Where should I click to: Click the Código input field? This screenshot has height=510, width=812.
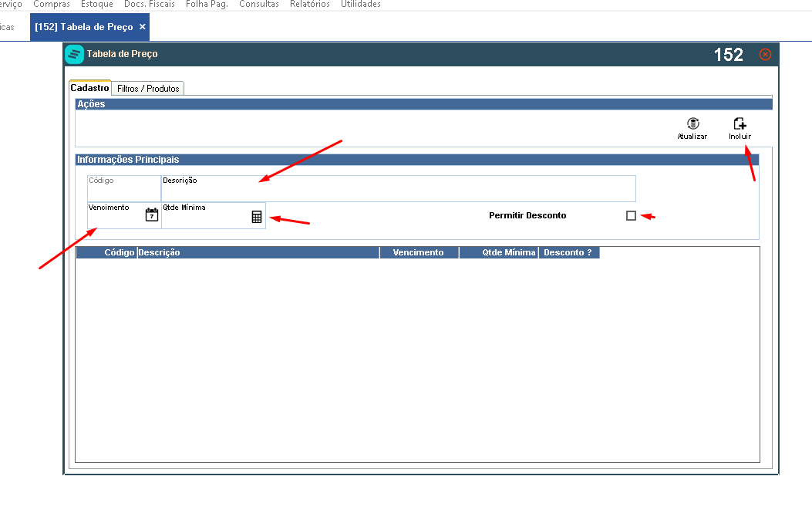pos(124,189)
